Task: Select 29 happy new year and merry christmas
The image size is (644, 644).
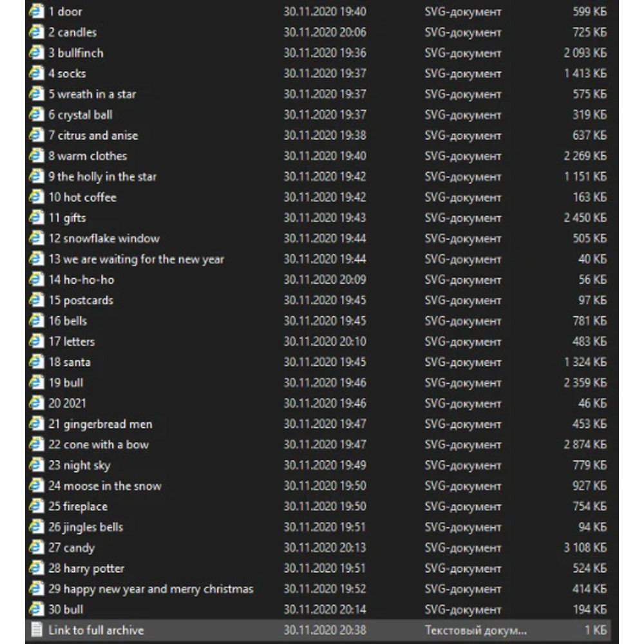Action: click(151, 589)
